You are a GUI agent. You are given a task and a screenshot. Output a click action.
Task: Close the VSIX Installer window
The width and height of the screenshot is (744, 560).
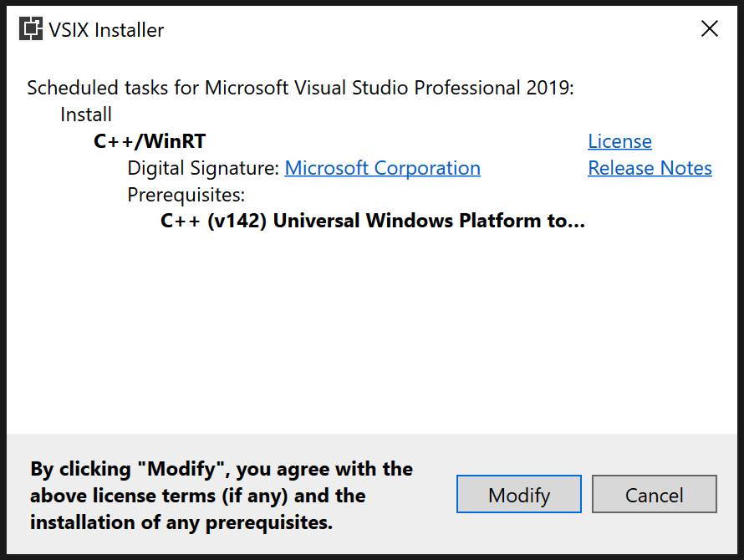(709, 28)
